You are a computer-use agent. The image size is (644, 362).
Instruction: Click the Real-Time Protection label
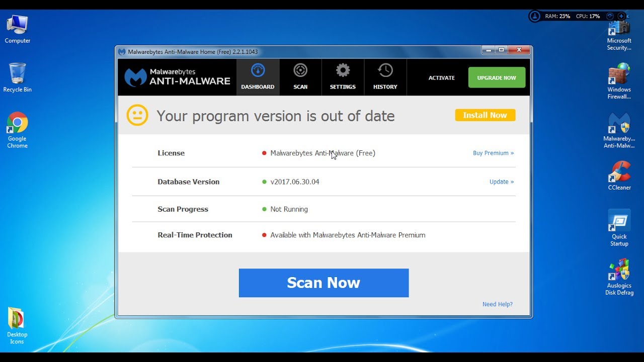tap(195, 235)
